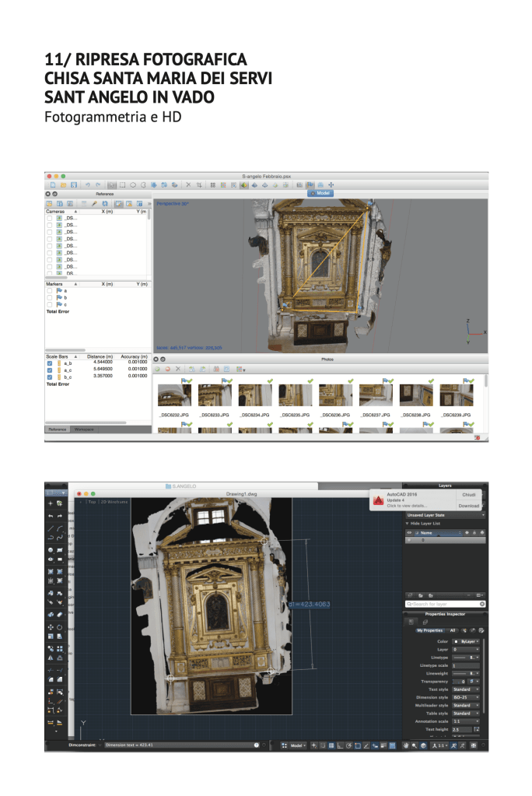532x796 pixels.
Task: Check the marker a checkbox
Action: tap(50, 291)
